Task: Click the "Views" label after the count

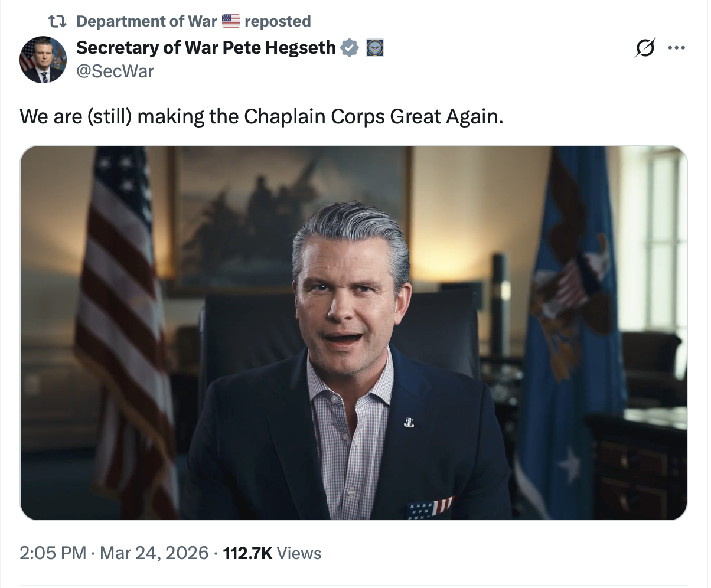Action: pyautogui.click(x=299, y=553)
